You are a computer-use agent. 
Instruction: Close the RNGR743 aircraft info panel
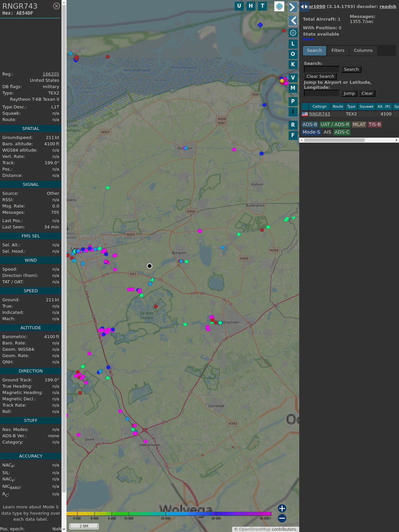[57, 6]
